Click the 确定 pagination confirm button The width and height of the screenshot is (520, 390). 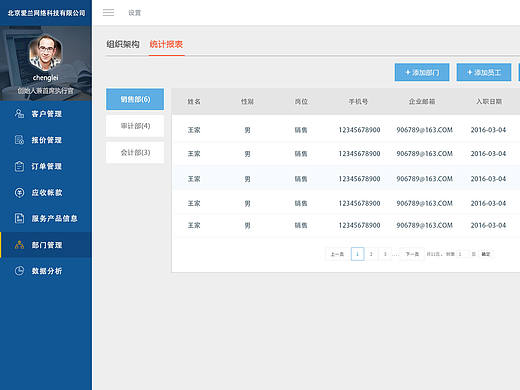pyautogui.click(x=486, y=254)
